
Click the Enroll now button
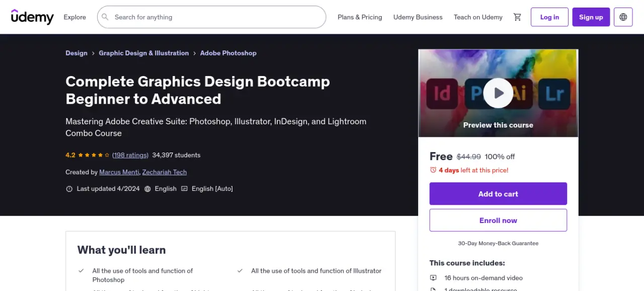(498, 221)
